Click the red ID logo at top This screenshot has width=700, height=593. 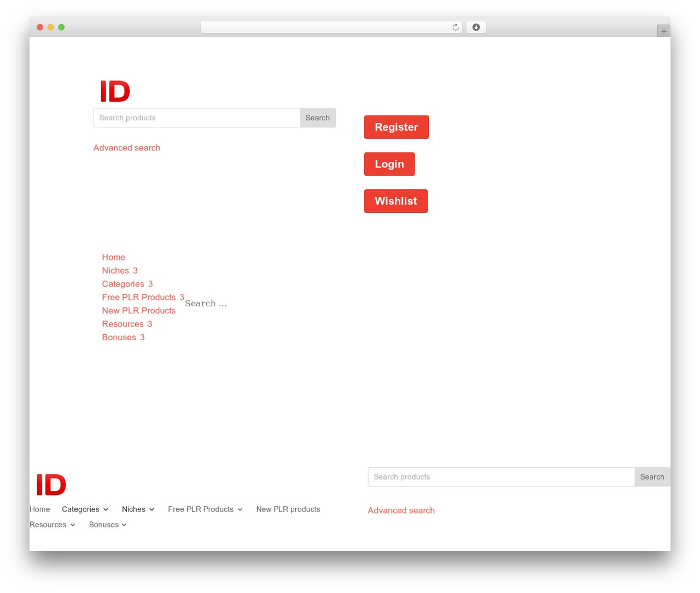(115, 91)
